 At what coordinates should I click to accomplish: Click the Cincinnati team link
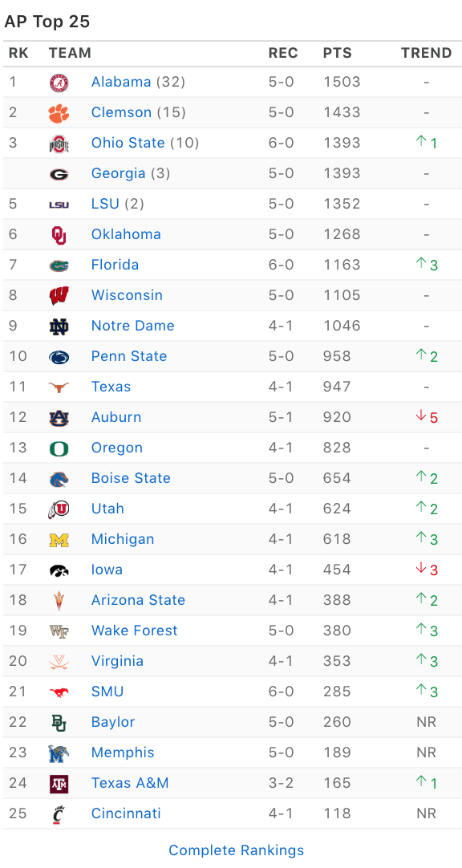coord(126,813)
